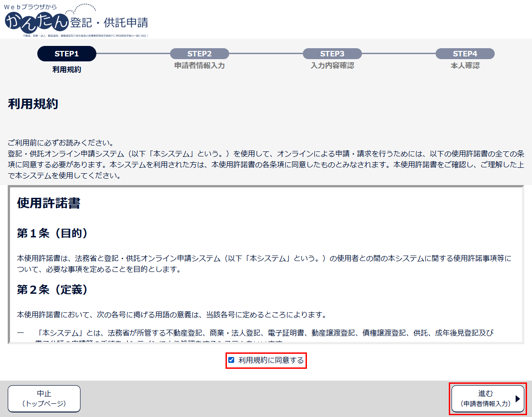Click the right arrow icon in 進む button
Viewport: 532px width, 417px height.
[517, 399]
